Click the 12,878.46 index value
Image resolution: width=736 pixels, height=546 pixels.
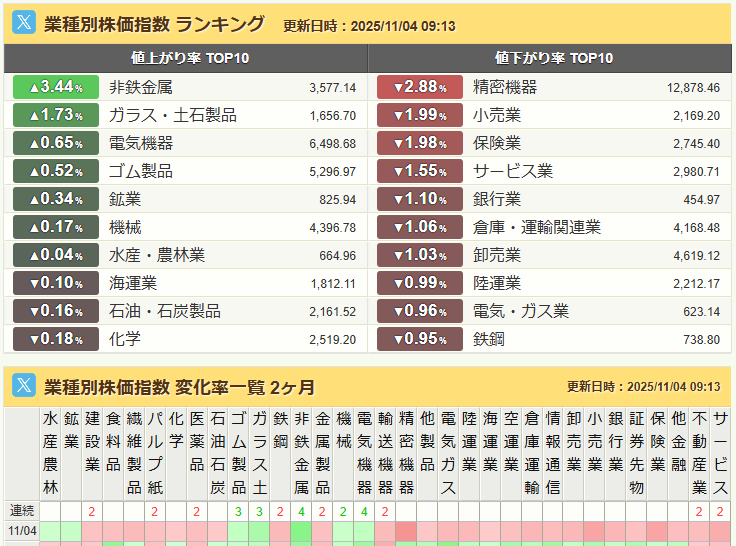(693, 88)
